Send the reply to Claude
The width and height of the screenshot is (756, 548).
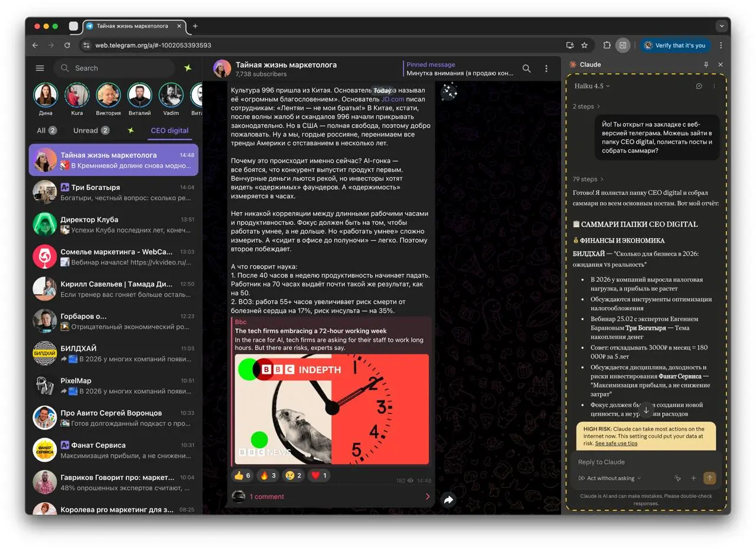tap(709, 478)
